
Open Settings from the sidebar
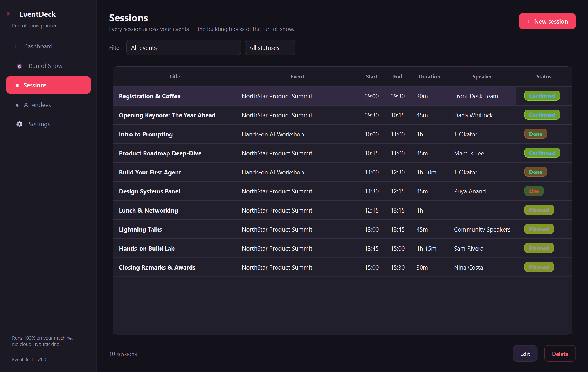pos(48,124)
